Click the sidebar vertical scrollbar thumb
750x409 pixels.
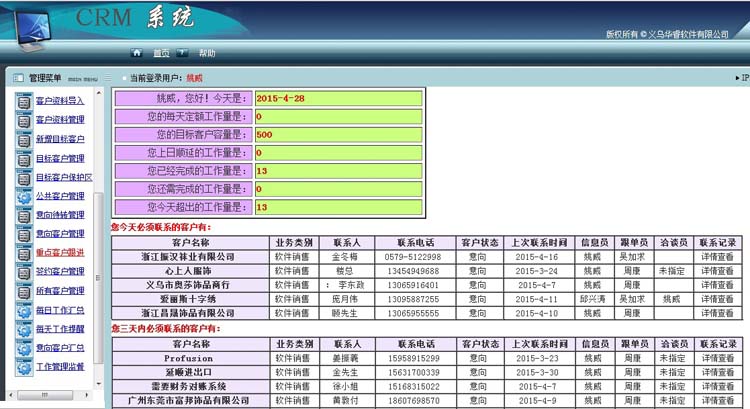[x=99, y=277]
